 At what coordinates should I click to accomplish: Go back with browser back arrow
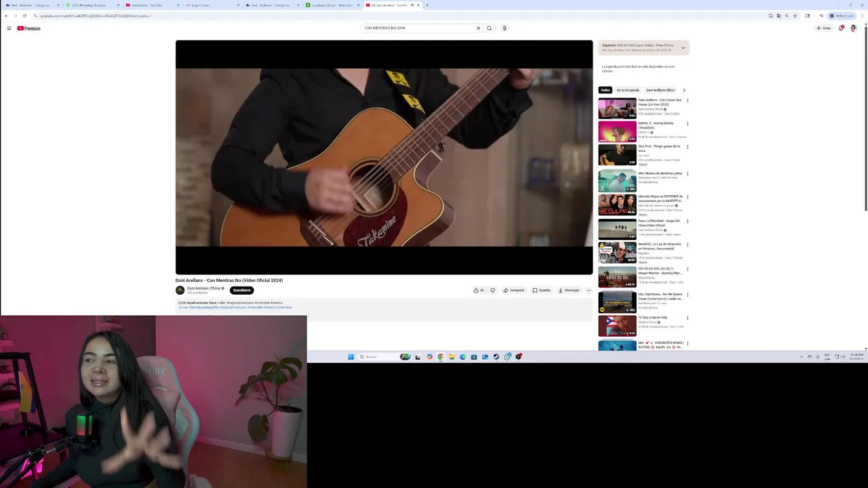[6, 16]
